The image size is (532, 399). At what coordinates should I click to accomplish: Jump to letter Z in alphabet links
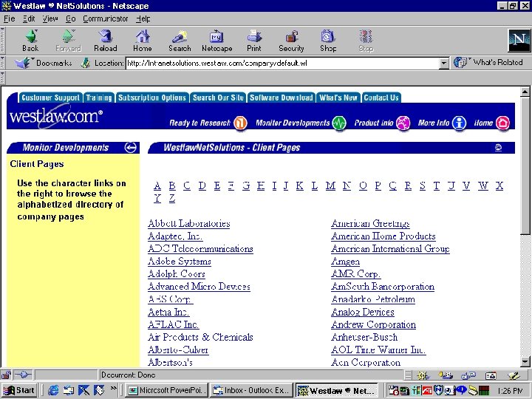tap(172, 199)
